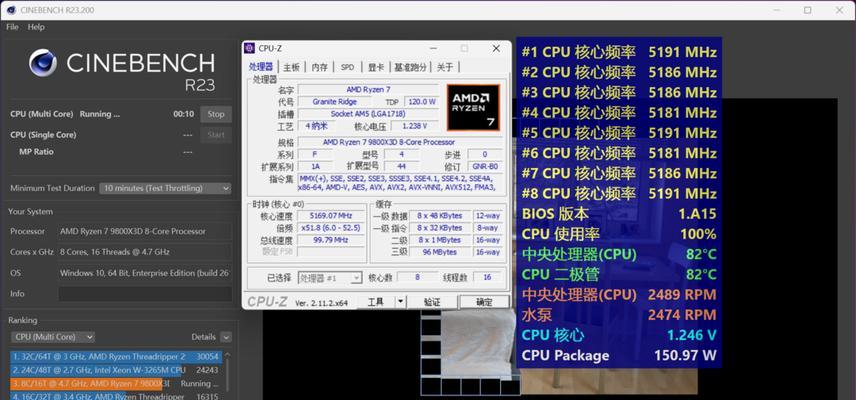Image resolution: width=856 pixels, height=400 pixels.
Task: Click the 水泵 2474 RPM overlay row
Action: click(x=619, y=315)
